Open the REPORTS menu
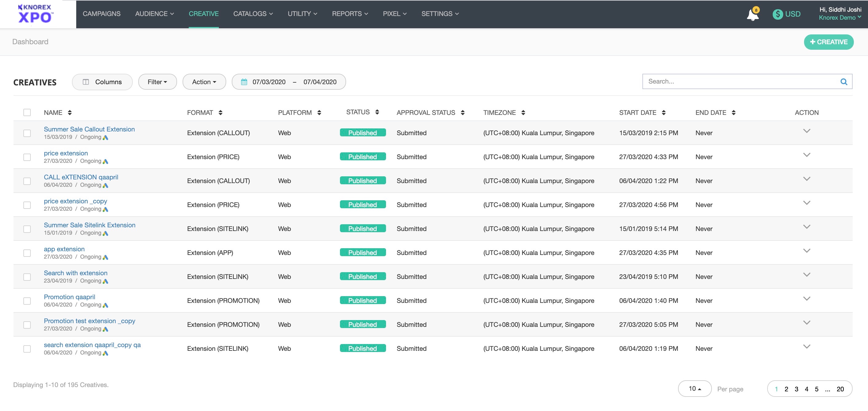This screenshot has width=868, height=411. (x=350, y=14)
